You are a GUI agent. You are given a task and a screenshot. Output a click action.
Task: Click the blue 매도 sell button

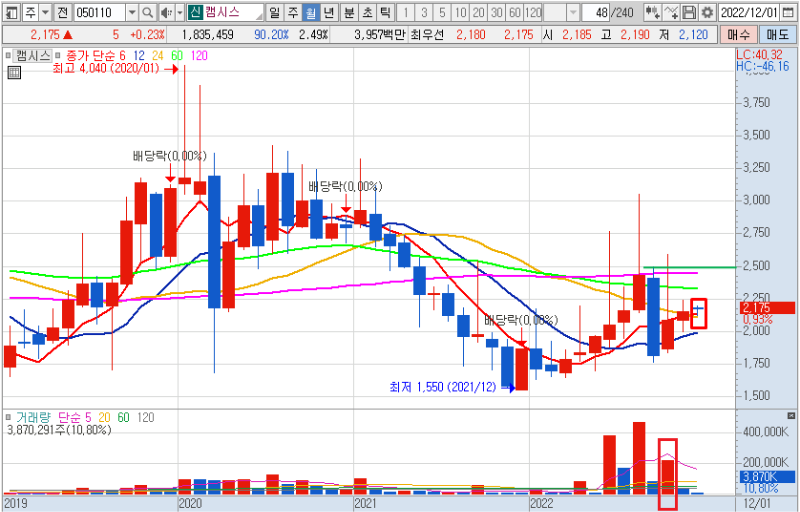click(x=778, y=35)
